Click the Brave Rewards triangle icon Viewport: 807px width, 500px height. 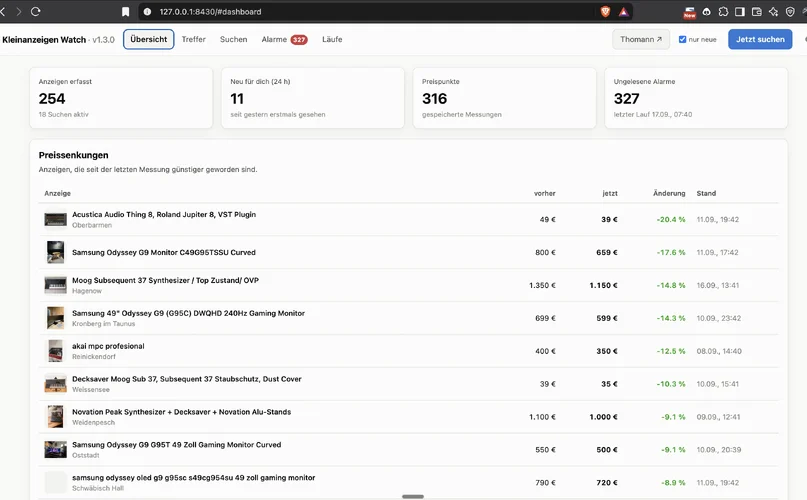pos(623,11)
